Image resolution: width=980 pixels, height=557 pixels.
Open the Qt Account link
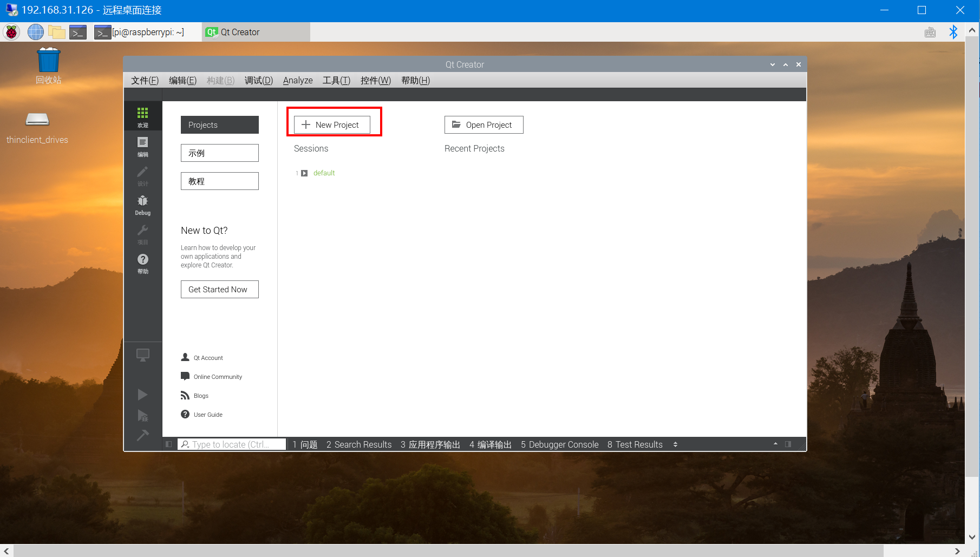coord(208,358)
